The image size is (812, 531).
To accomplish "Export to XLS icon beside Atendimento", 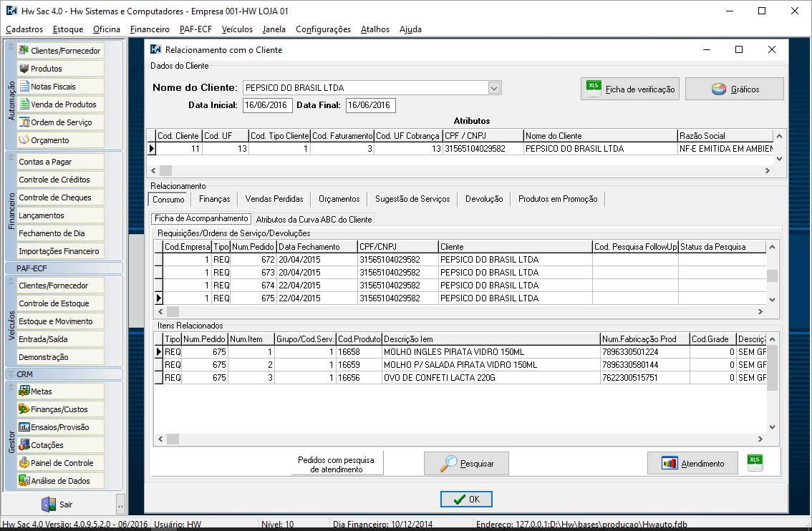I will tap(755, 463).
